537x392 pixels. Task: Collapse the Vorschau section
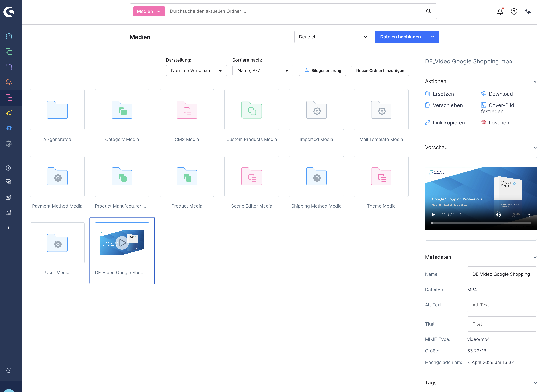point(535,148)
